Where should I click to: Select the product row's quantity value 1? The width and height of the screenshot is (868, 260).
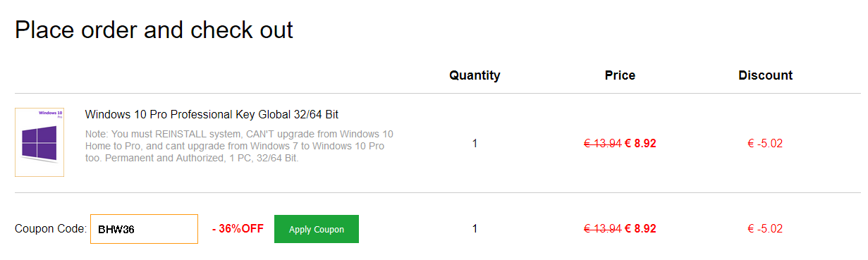click(475, 144)
